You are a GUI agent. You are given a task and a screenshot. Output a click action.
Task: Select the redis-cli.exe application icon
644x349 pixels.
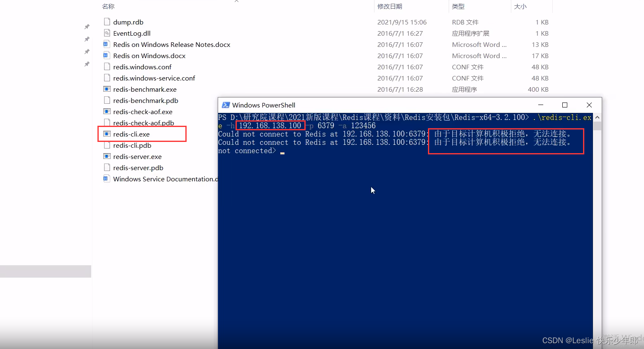pyautogui.click(x=107, y=134)
